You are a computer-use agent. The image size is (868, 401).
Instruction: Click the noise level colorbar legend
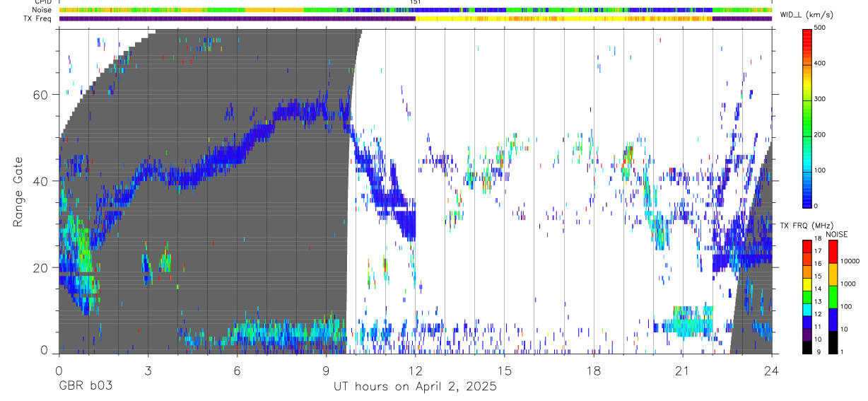[x=833, y=297]
